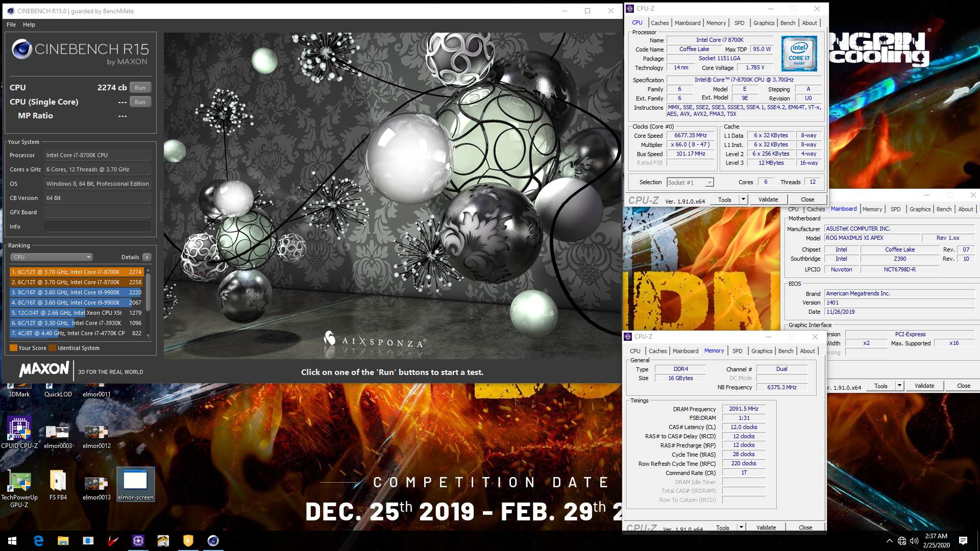Launch Microsoft Edge from taskbar
The width and height of the screenshot is (980, 551).
[38, 541]
